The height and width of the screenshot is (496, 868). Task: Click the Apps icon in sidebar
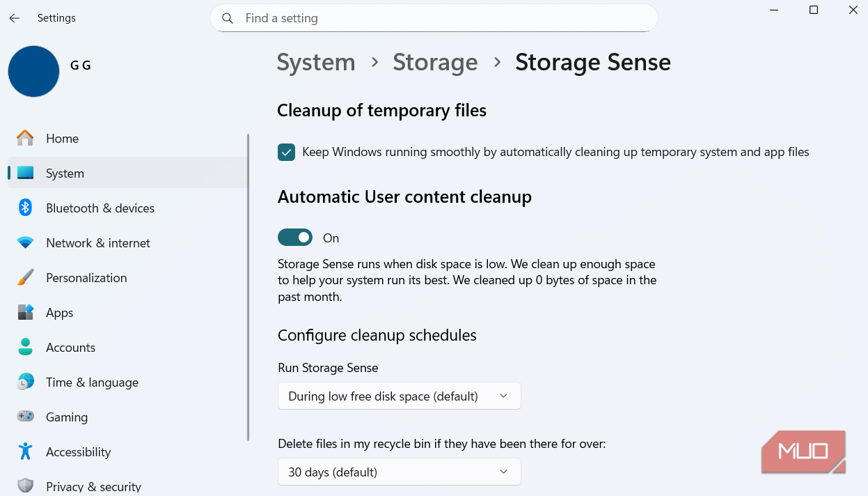click(26, 312)
